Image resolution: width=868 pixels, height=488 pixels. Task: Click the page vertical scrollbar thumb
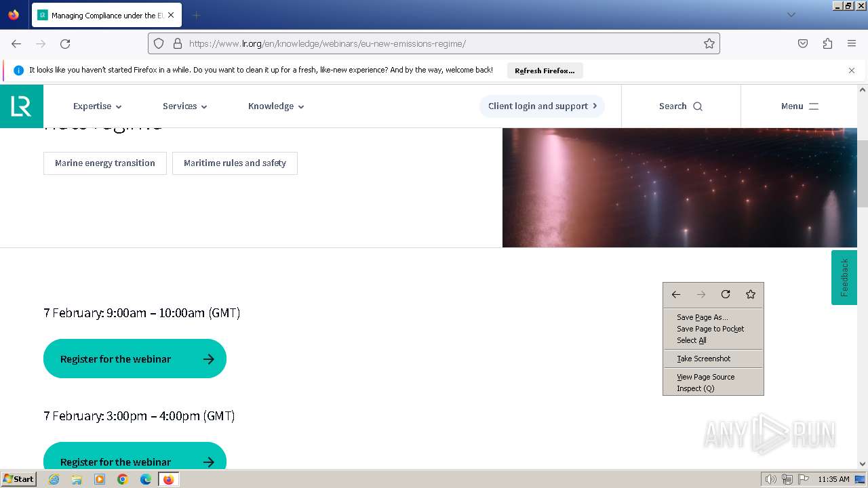[863, 174]
